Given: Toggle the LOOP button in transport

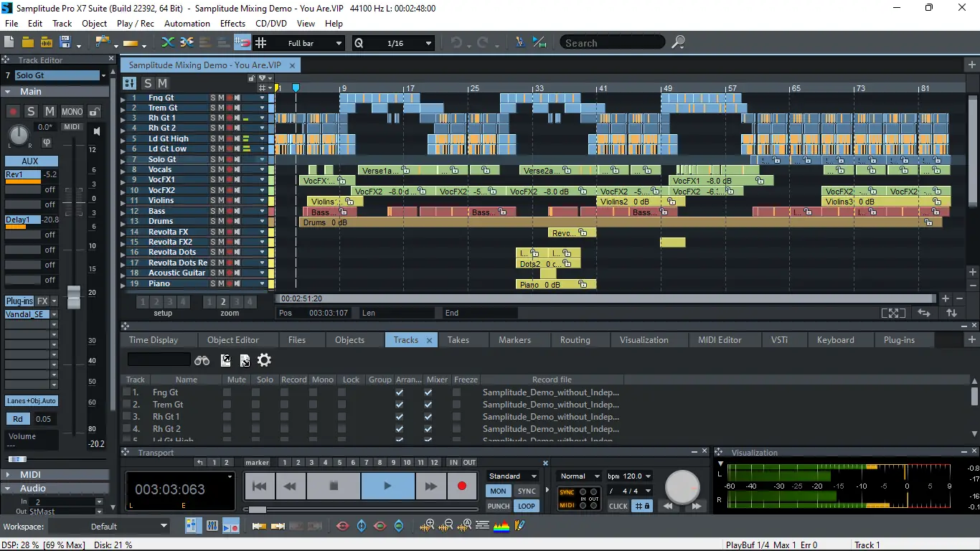Looking at the screenshot, I should (527, 506).
